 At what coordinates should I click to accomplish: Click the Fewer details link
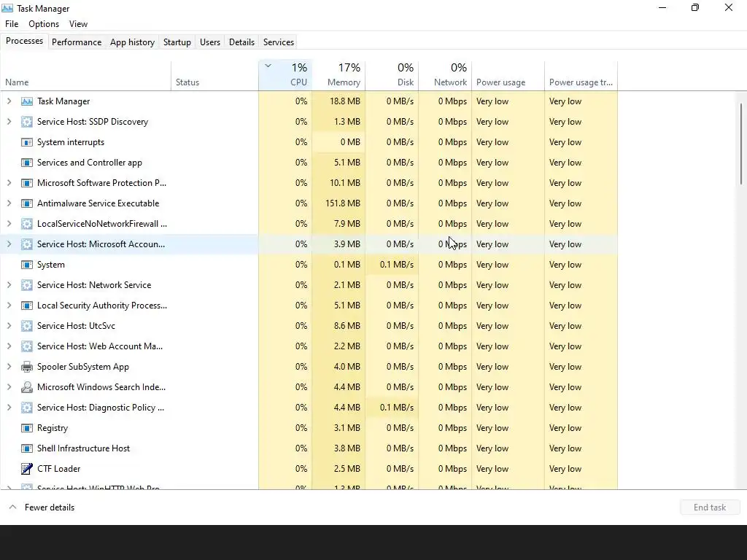click(x=50, y=507)
